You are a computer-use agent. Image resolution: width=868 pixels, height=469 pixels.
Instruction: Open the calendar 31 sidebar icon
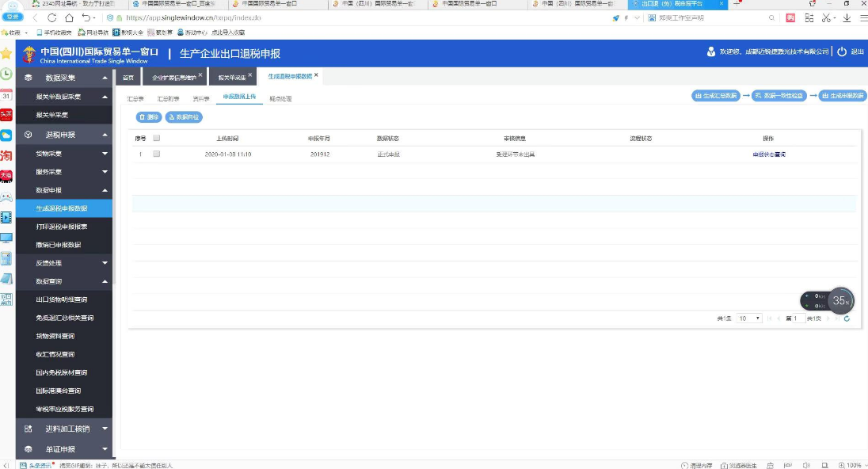[6, 94]
